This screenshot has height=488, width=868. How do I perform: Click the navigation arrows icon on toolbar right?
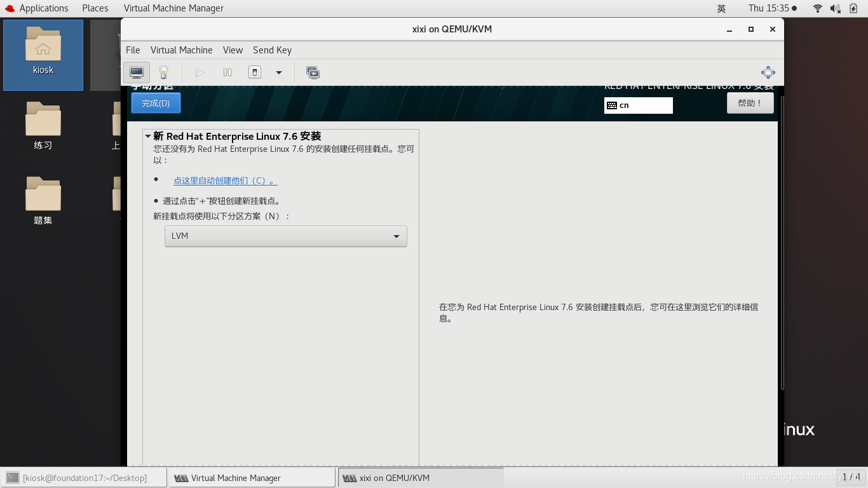[768, 72]
